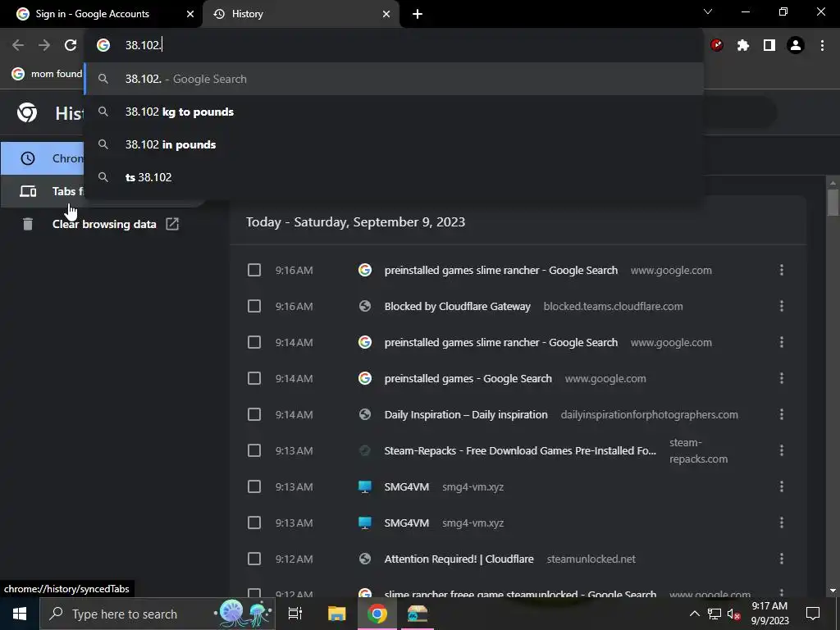Open Daily Inspiration – Daily inspiration link
Image resolution: width=840 pixels, height=630 pixels.
pos(466,414)
